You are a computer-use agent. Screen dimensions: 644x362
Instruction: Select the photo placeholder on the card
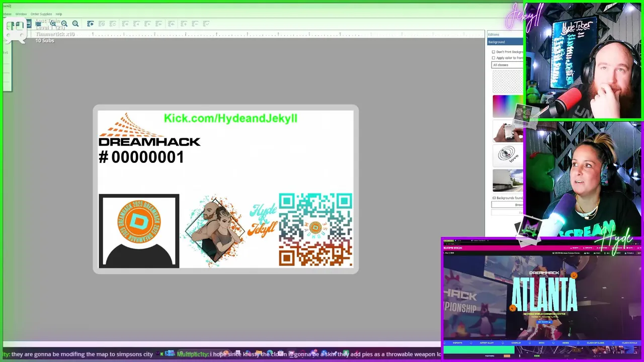point(139,231)
